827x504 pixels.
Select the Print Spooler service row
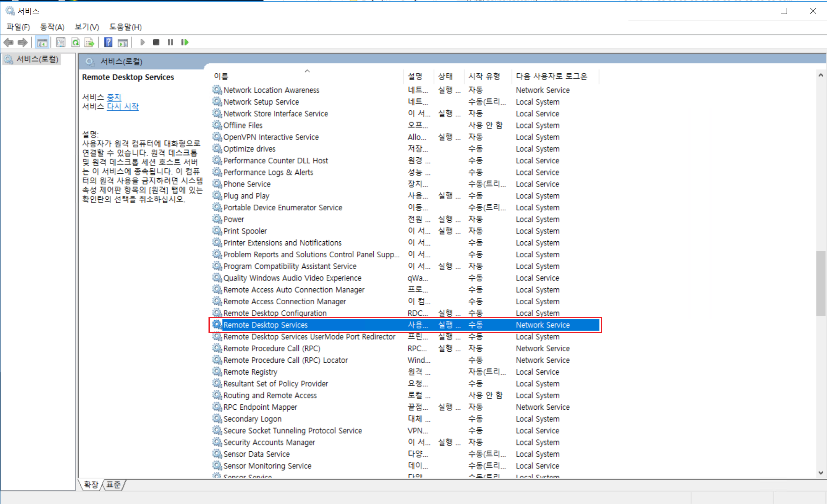[x=245, y=231]
